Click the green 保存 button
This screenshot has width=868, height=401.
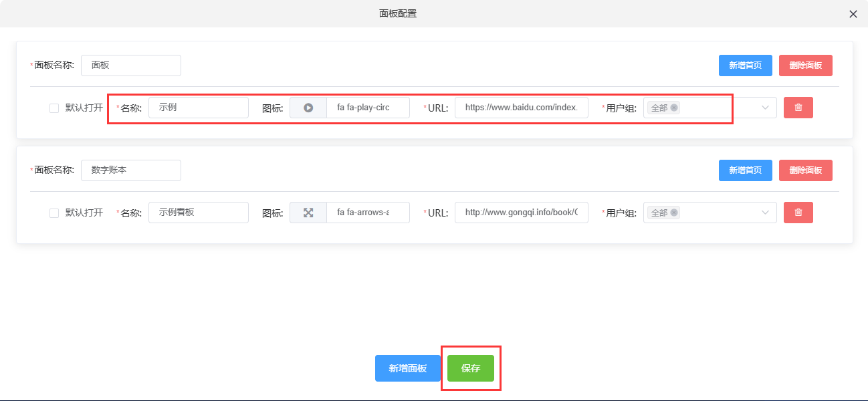470,368
